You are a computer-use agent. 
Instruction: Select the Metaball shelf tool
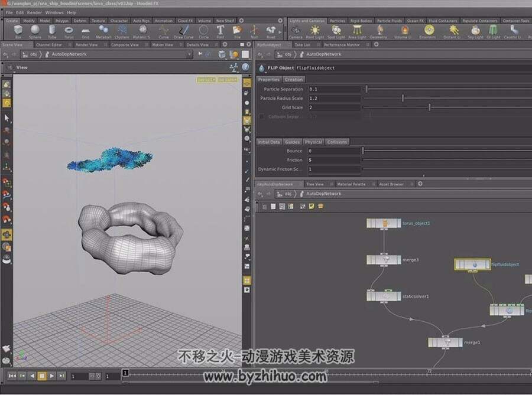pos(103,32)
